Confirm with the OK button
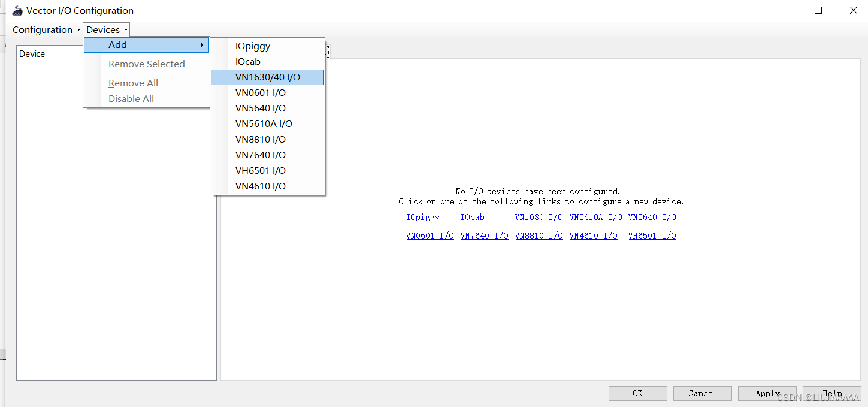This screenshot has height=407, width=868. point(638,394)
